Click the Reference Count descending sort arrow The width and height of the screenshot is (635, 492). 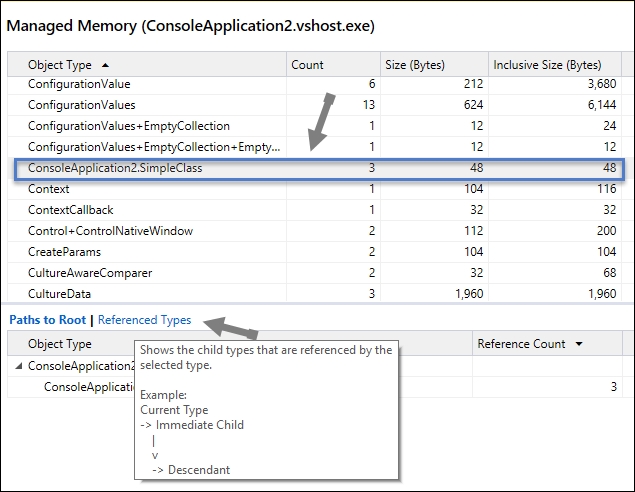click(579, 344)
